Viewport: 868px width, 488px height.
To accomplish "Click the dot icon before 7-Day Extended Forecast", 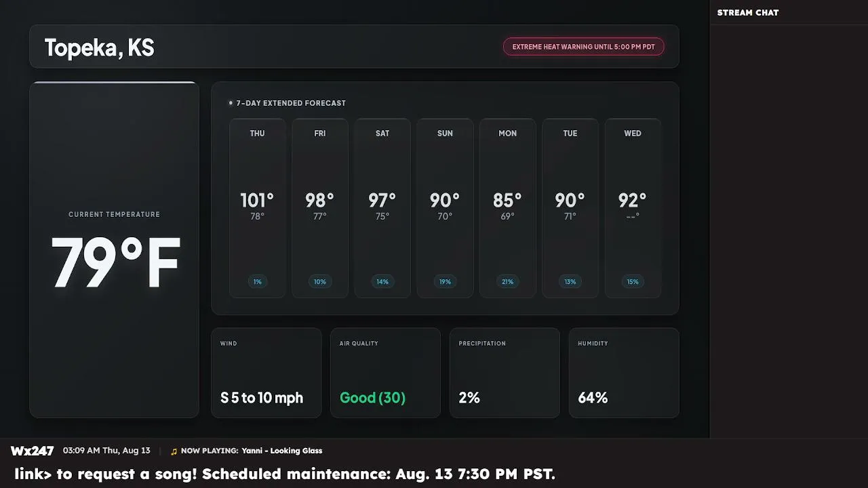I will point(231,103).
